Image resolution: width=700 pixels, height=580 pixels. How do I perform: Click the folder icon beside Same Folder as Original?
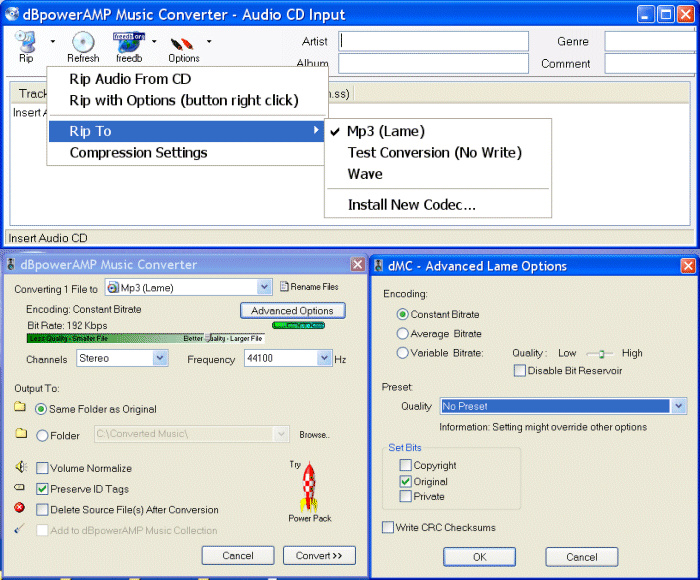[x=20, y=407]
